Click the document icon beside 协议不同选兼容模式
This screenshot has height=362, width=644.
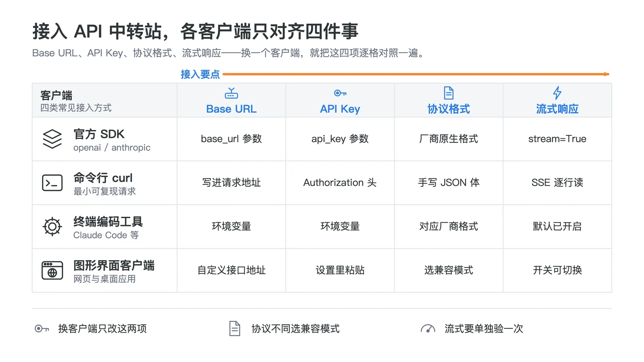(235, 328)
